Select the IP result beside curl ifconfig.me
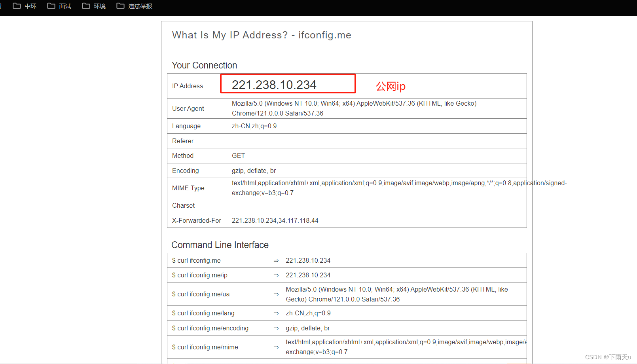The width and height of the screenshot is (637, 364). [x=308, y=260]
